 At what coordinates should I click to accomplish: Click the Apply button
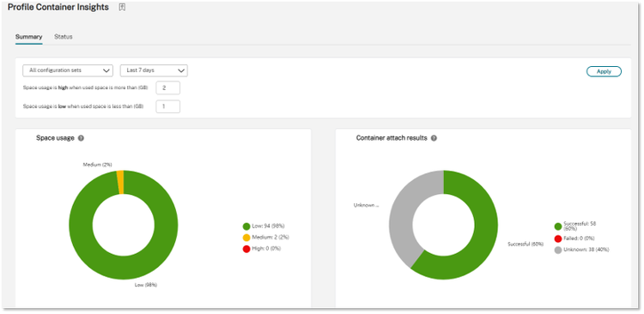604,71
